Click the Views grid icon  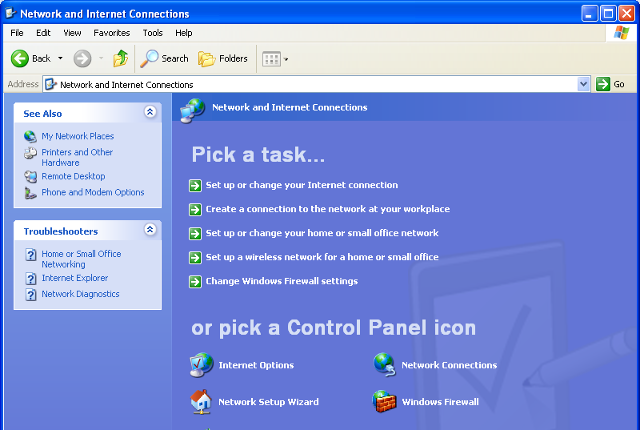[271, 59]
